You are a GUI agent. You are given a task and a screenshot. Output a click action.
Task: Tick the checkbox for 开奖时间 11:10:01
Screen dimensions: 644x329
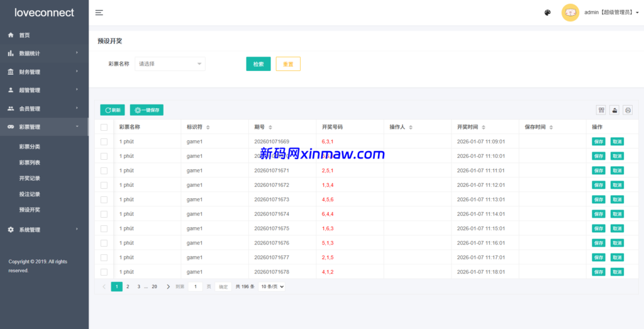pyautogui.click(x=104, y=156)
